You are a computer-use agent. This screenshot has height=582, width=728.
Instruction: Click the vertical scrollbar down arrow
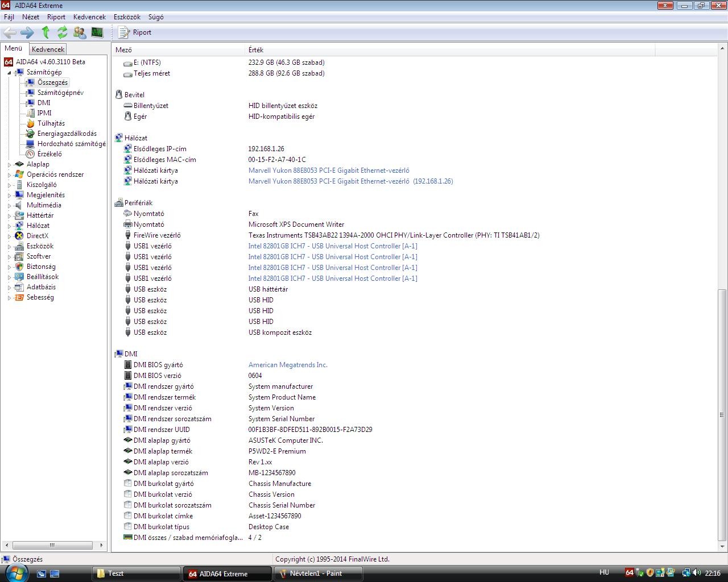[722, 546]
